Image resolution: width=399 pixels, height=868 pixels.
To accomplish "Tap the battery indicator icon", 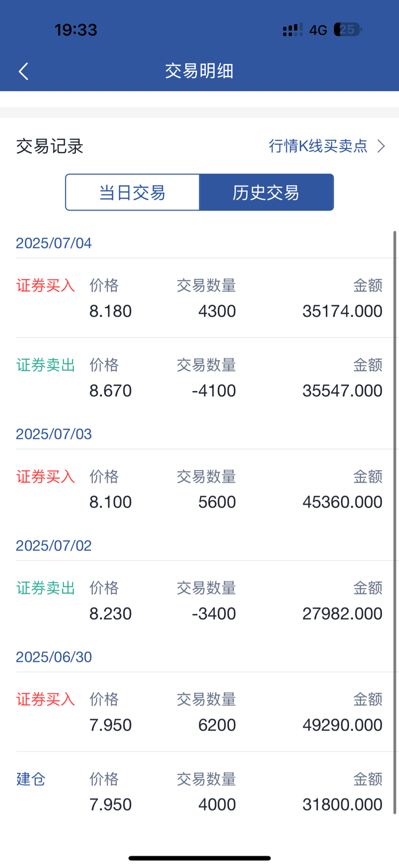I will click(348, 30).
